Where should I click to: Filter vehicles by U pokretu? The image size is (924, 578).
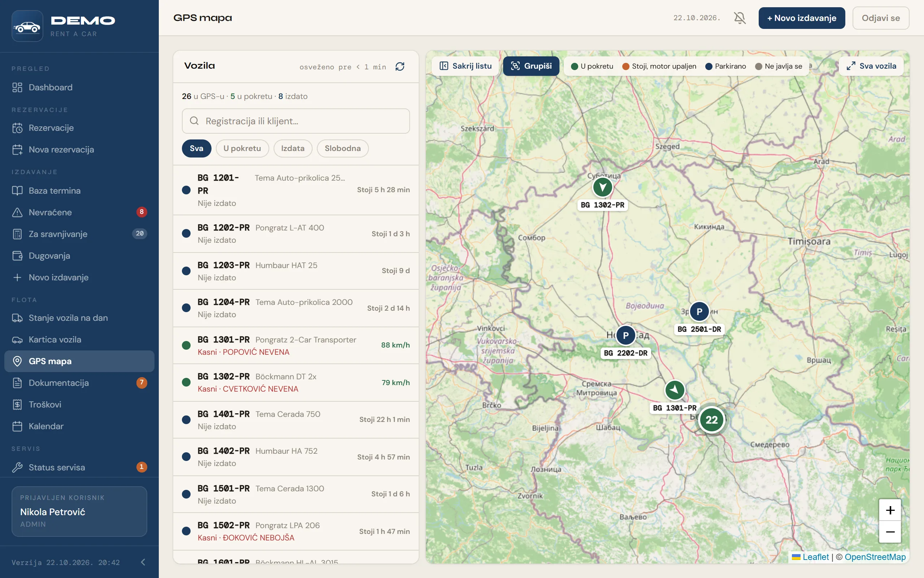click(242, 148)
